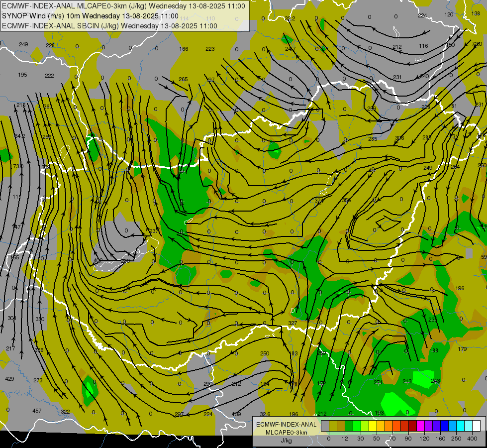487x448 pixels.
Task: Click the map value 188
Action: click(x=434, y=350)
